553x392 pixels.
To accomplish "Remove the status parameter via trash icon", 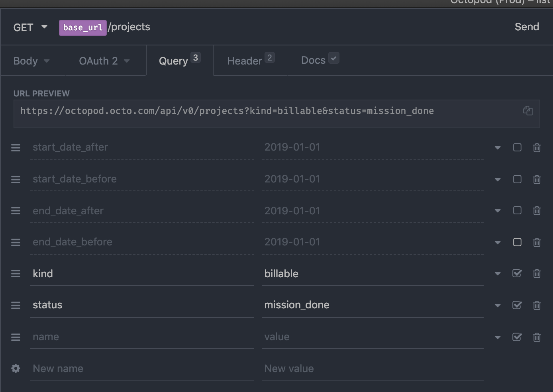I will point(537,305).
